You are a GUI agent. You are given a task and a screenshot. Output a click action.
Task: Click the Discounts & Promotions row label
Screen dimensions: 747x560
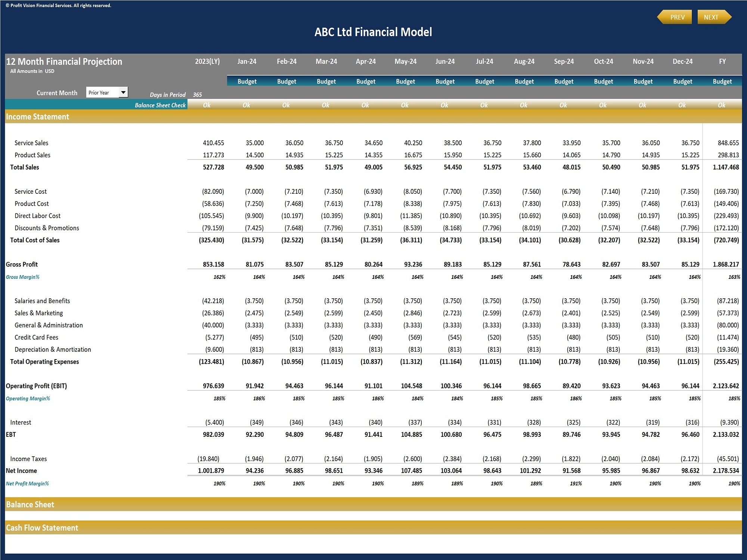click(x=47, y=228)
